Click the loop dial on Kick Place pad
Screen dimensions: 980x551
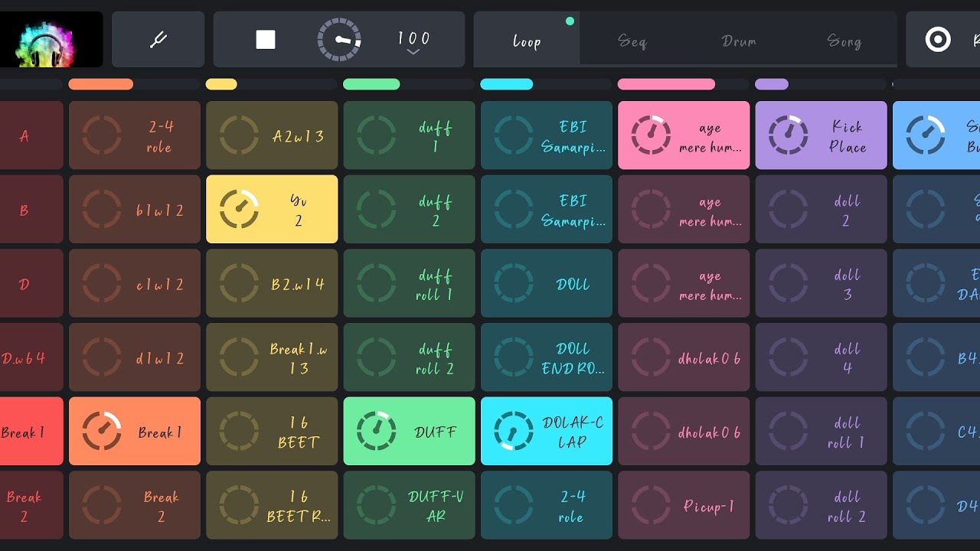pyautogui.click(x=788, y=135)
